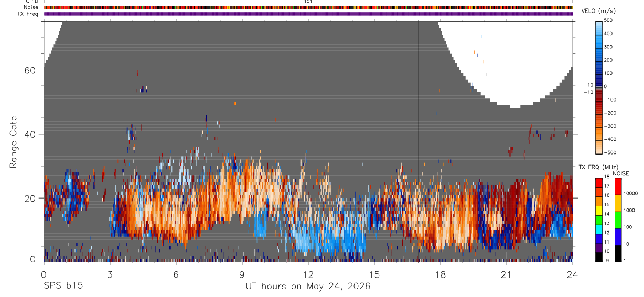Click the 'TX FRQ (MHz)' legend title
Screen dimensions: 644x297
(x=598, y=167)
